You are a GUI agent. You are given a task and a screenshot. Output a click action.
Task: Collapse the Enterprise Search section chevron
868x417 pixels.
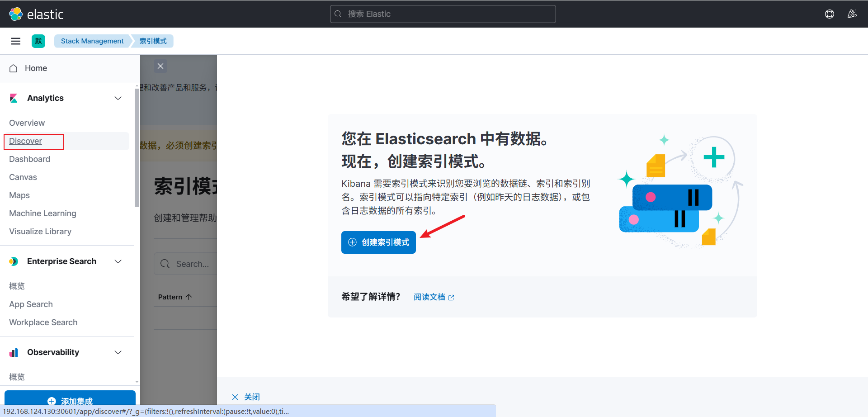click(118, 261)
